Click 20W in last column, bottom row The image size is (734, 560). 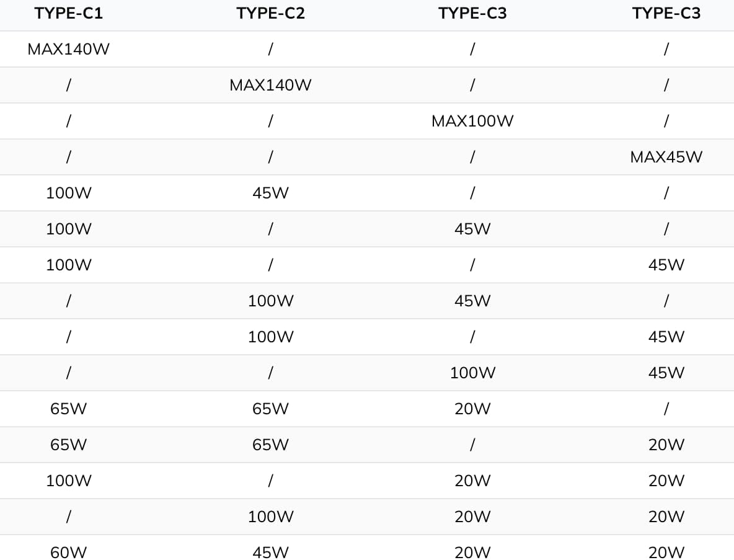click(x=666, y=553)
